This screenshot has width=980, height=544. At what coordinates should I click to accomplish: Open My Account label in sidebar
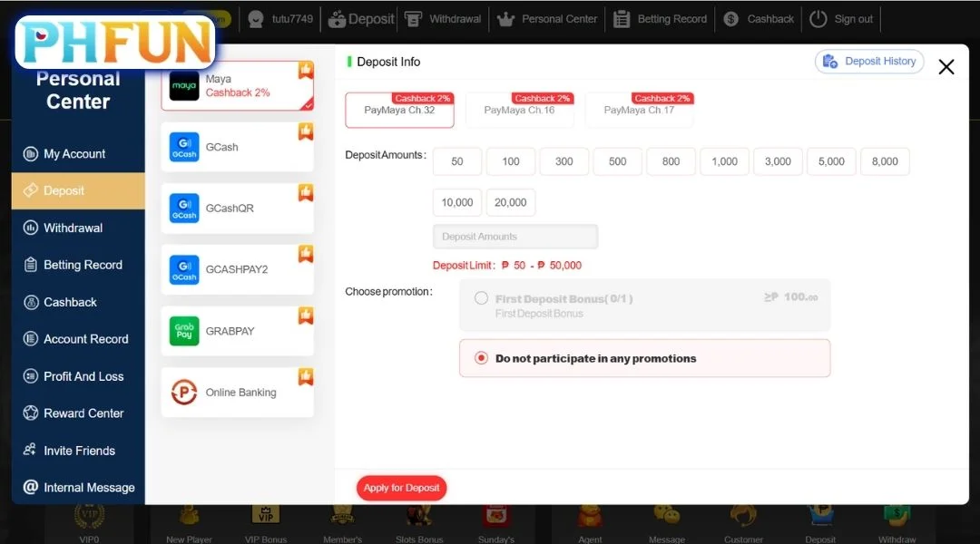coord(74,153)
